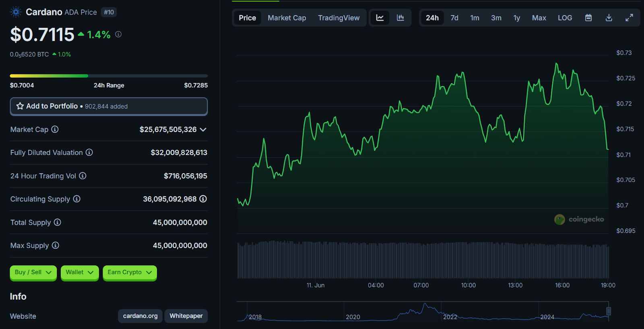
Task: Toggle the LOG scale option
Action: point(565,18)
